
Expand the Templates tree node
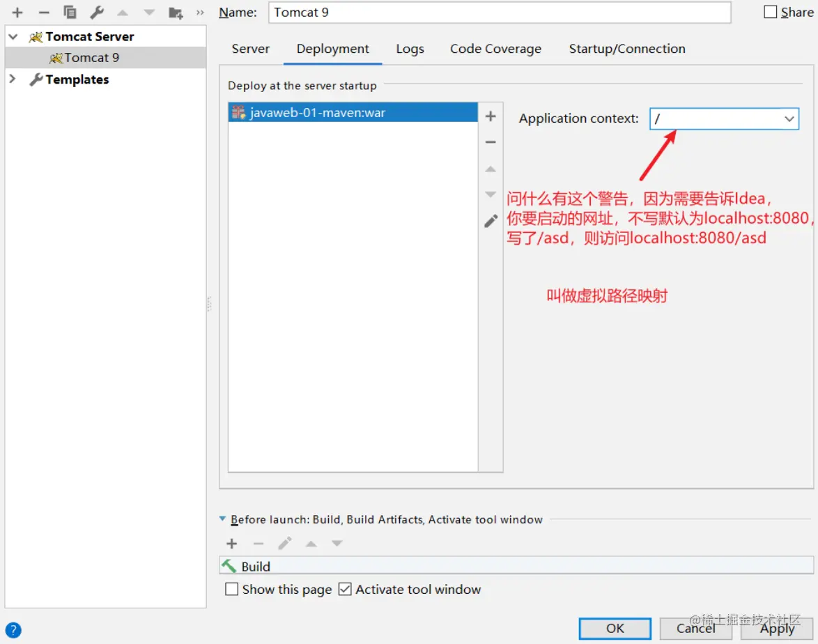click(13, 79)
